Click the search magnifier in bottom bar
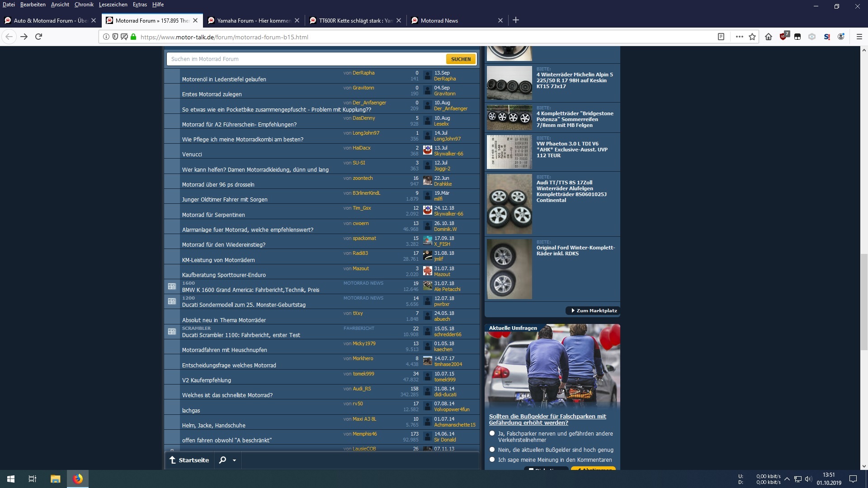Viewport: 868px width, 488px height. coord(222,460)
